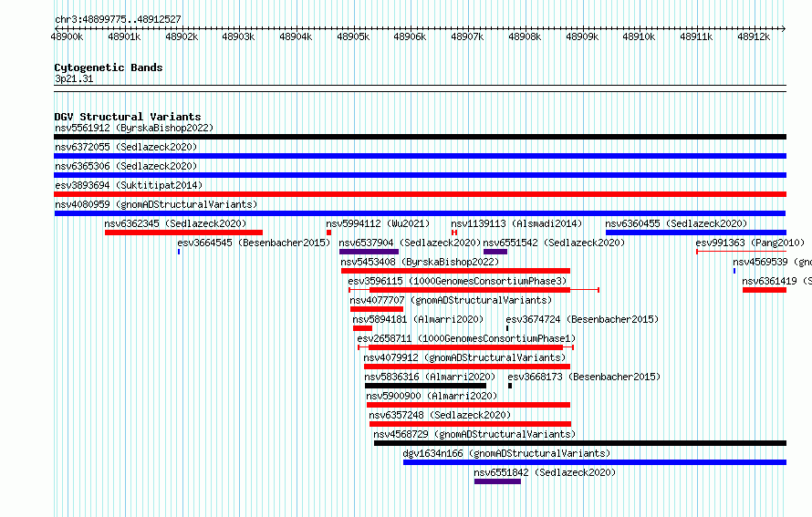Open esv991363 (Pang2010) variant label
The height and width of the screenshot is (517, 812).
point(750,243)
